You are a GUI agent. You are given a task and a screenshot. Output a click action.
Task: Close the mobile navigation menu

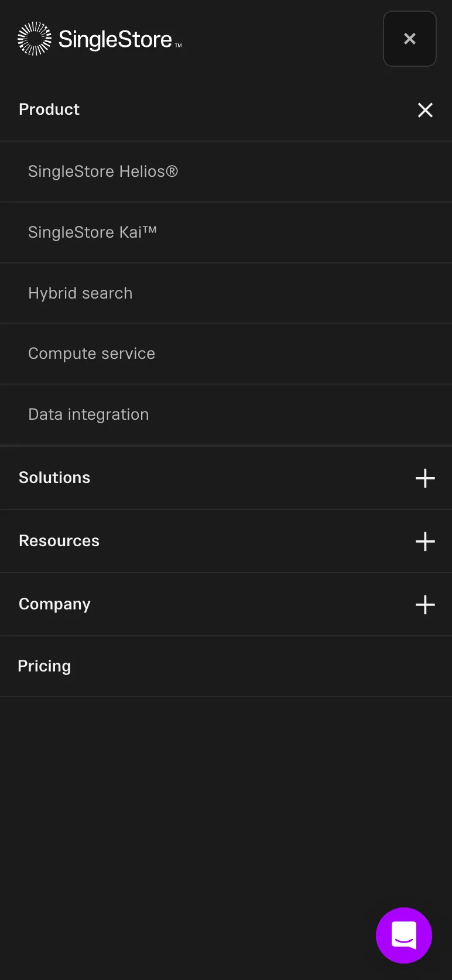tap(410, 39)
